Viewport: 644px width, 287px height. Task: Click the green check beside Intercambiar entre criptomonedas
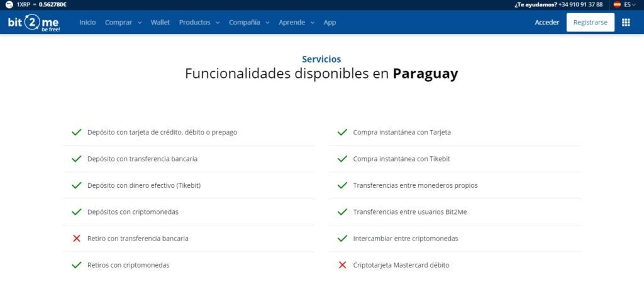342,238
